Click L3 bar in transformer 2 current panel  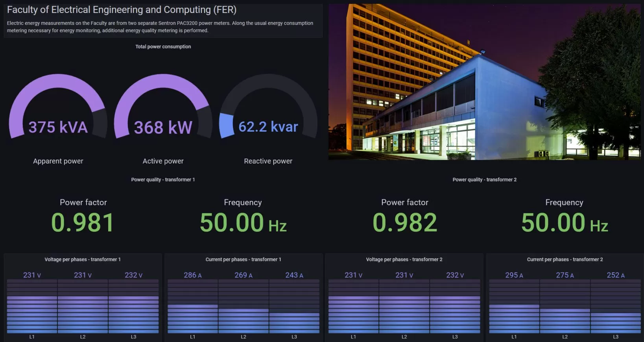pyautogui.click(x=616, y=306)
